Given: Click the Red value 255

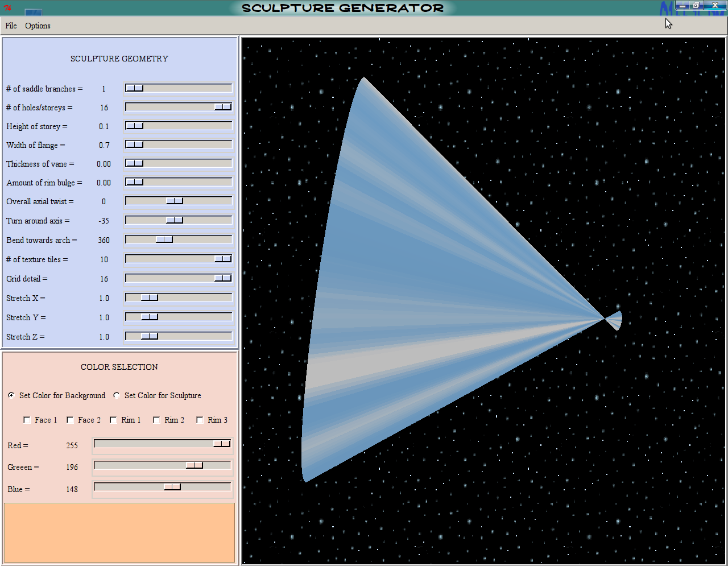Looking at the screenshot, I should 72,445.
